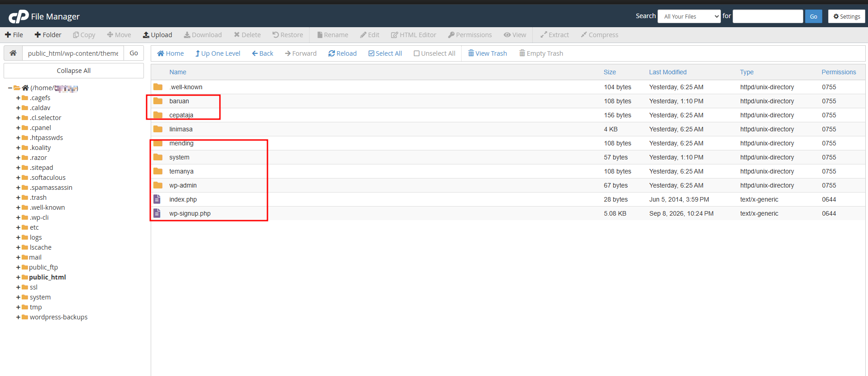Select the system folder row in the file list
Viewport: 868px width, 376px height.
[508, 157]
